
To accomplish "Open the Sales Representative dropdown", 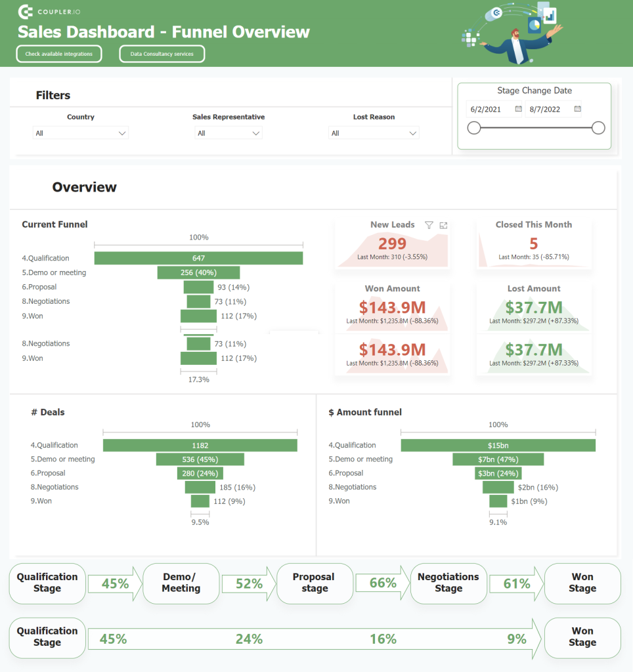I will pos(229,133).
